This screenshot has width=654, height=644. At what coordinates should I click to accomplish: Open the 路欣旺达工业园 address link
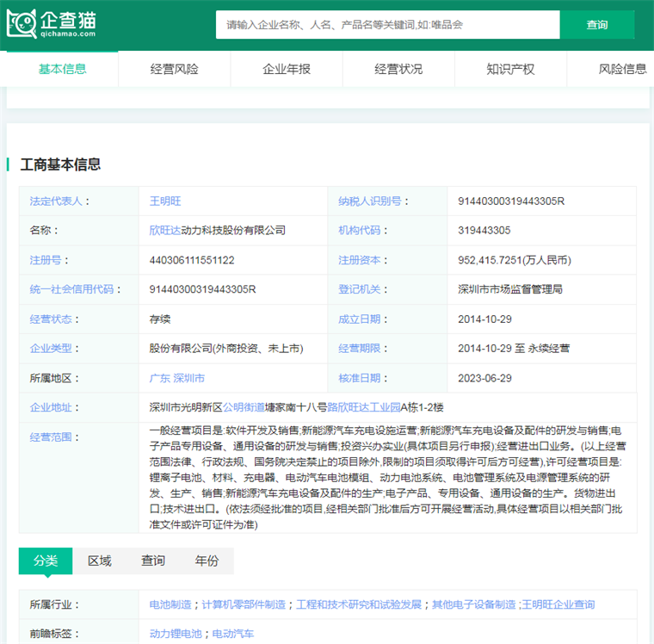[x=364, y=407]
